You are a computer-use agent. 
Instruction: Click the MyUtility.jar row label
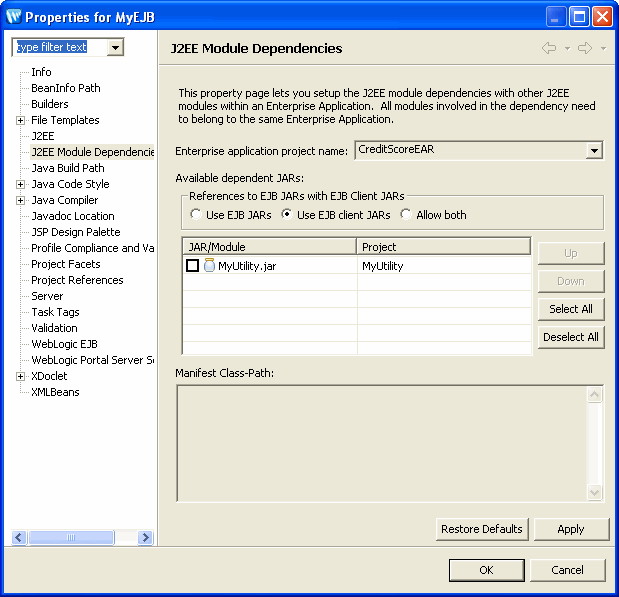pos(247,266)
